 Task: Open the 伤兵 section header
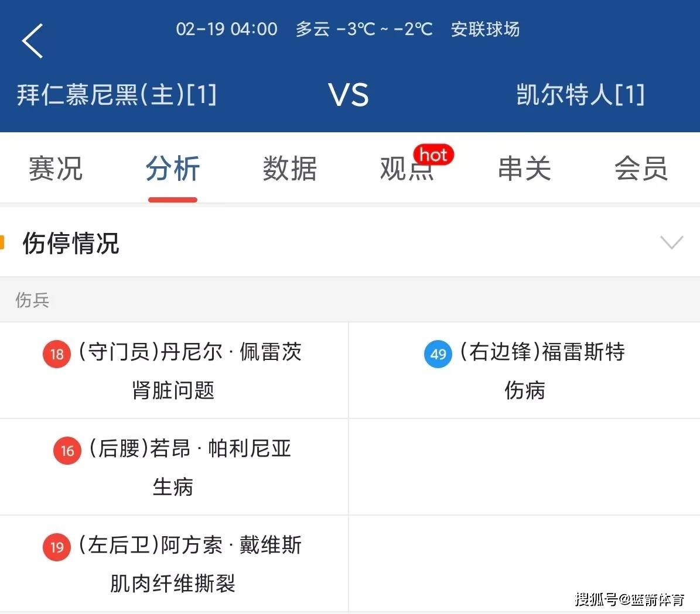[x=32, y=300]
